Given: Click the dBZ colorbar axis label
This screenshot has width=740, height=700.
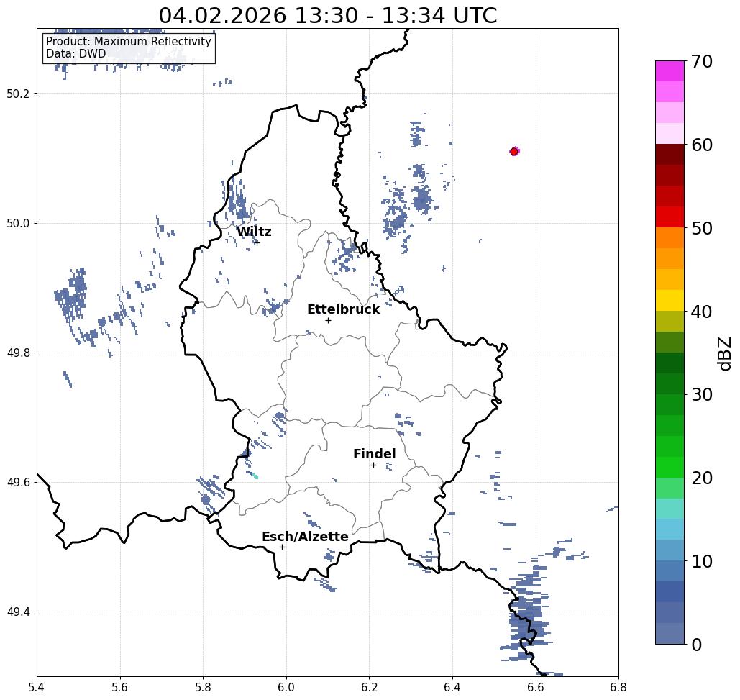Looking at the screenshot, I should [x=724, y=353].
